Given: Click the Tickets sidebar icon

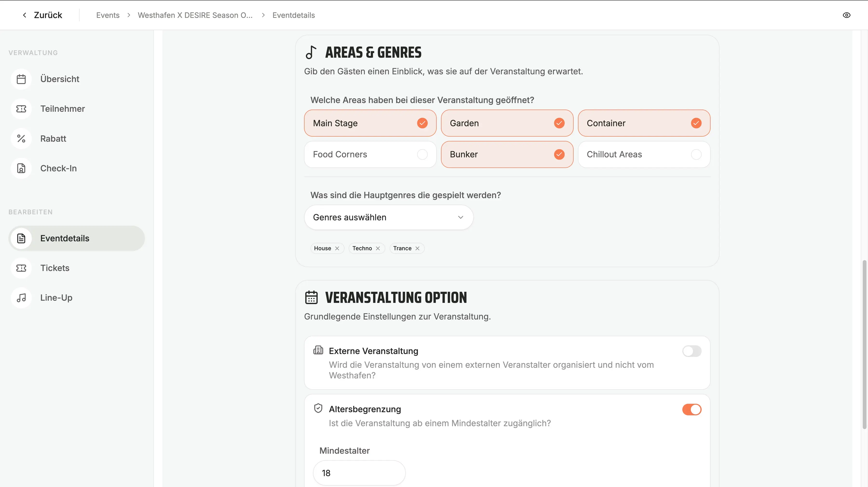Looking at the screenshot, I should pyautogui.click(x=21, y=268).
